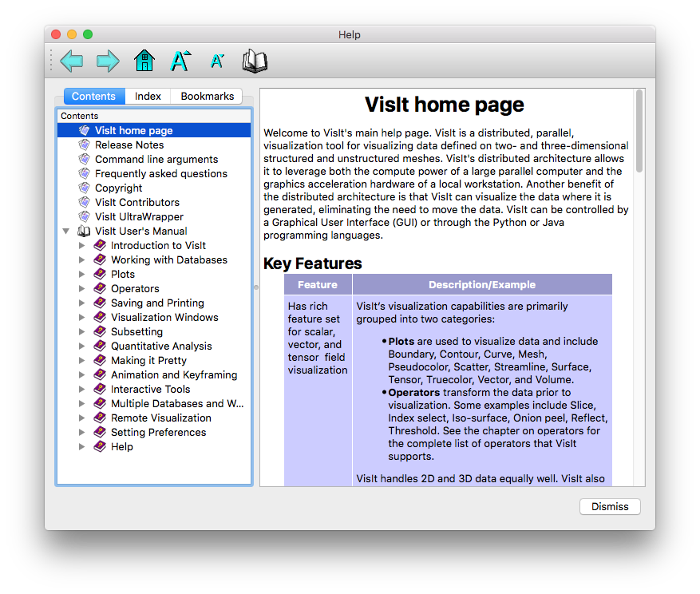Image resolution: width=700 pixels, height=594 pixels.
Task: Click the purple book icon beside Working with Databases
Action: pos(100,259)
